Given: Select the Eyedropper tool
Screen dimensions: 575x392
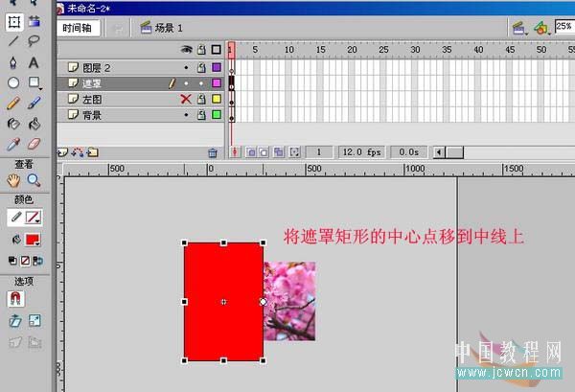Looking at the screenshot, I should (x=13, y=145).
